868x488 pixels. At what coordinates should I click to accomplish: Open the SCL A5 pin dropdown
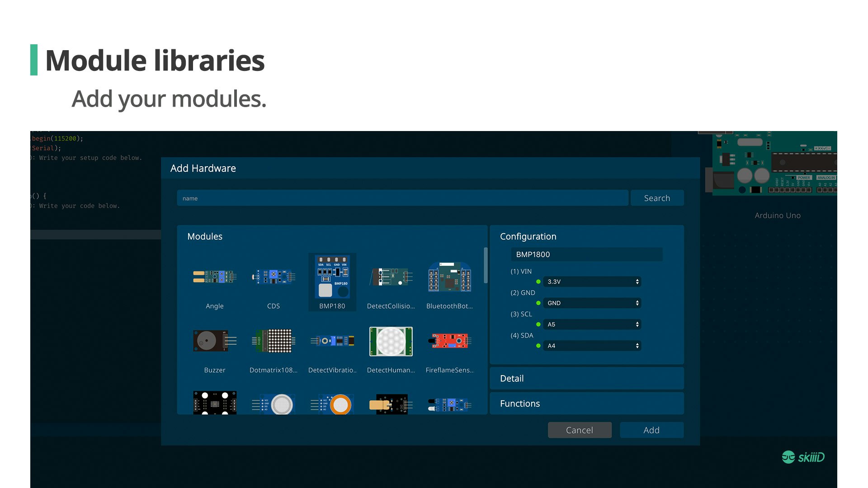[592, 324]
